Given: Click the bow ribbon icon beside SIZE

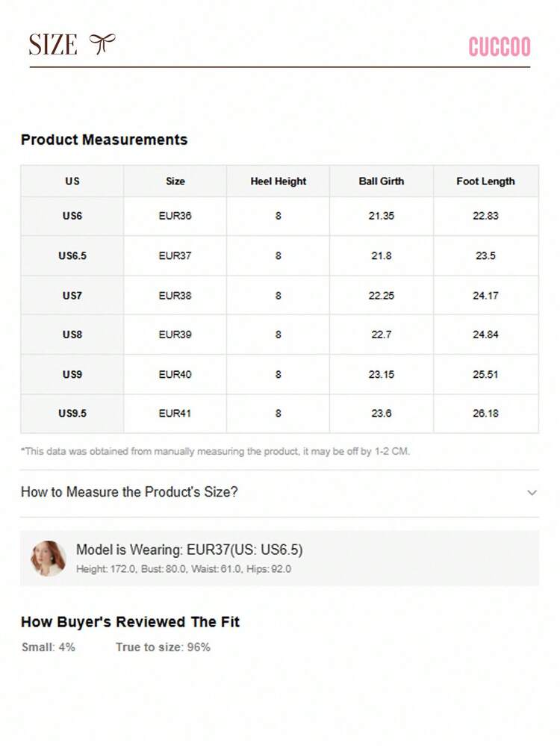Looking at the screenshot, I should click(x=102, y=44).
